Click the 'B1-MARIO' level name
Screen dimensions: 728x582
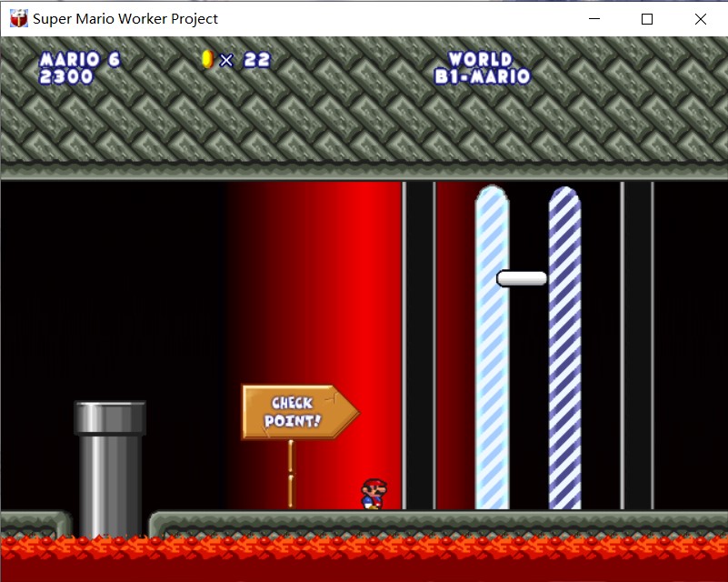point(483,76)
